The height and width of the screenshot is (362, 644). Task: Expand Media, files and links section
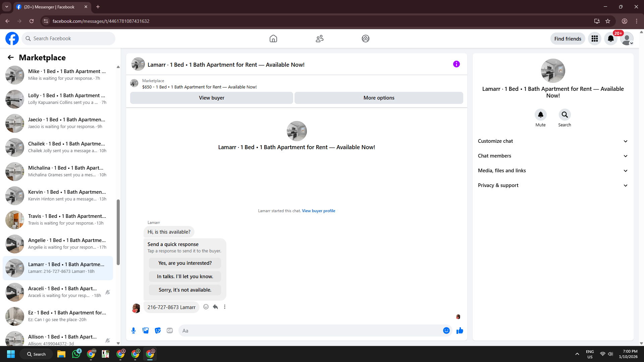552,171
